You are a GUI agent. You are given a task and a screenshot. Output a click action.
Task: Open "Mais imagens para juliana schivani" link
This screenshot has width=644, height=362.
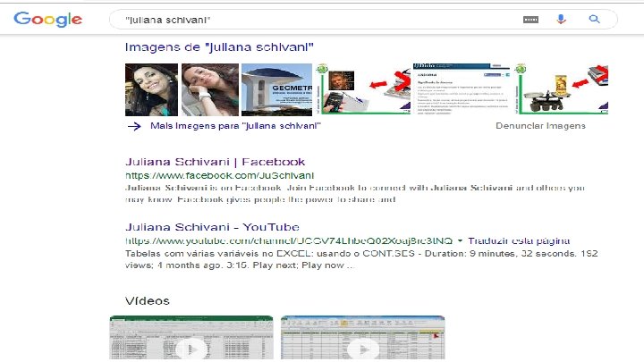[235, 126]
